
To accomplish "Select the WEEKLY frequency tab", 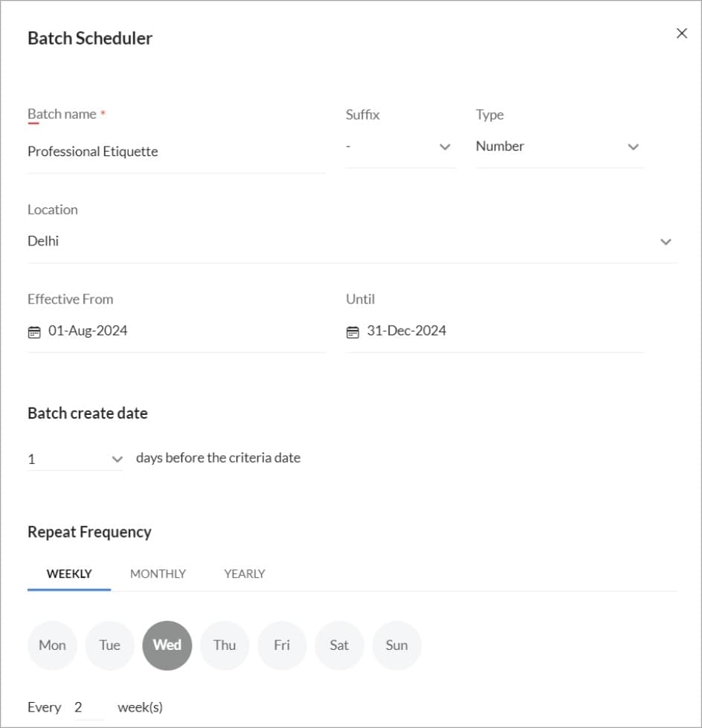I will click(69, 574).
